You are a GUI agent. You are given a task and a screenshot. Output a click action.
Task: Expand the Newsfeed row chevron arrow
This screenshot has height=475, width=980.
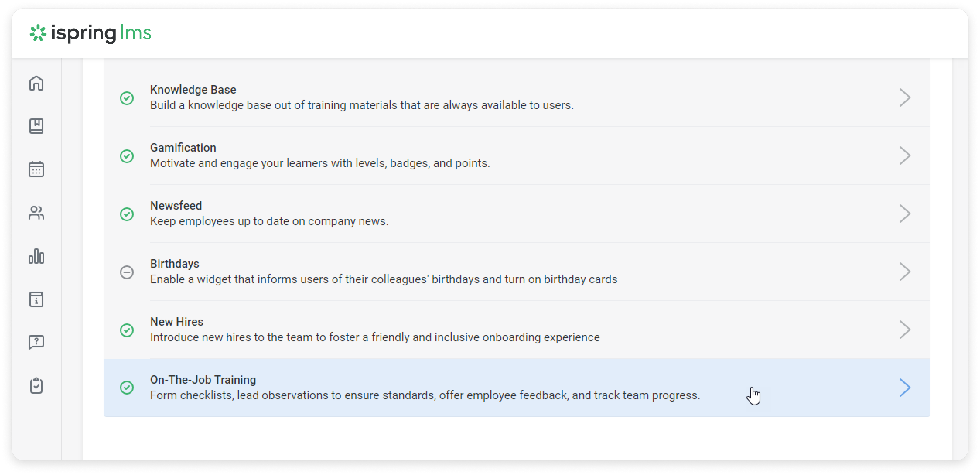pos(905,214)
